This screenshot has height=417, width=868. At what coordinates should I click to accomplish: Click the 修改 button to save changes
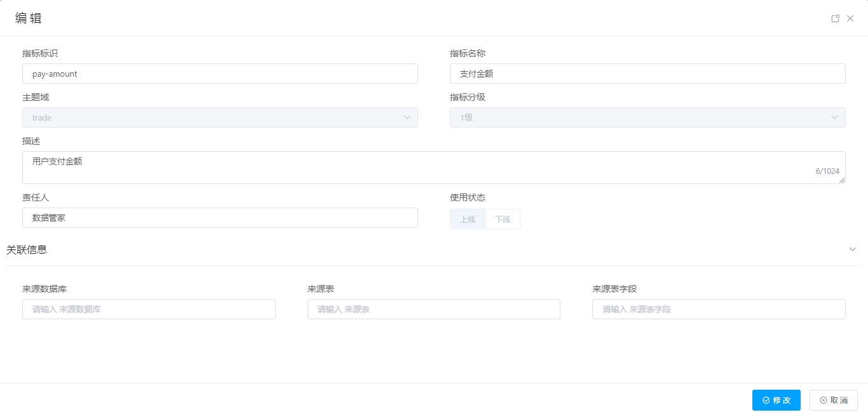coord(776,400)
